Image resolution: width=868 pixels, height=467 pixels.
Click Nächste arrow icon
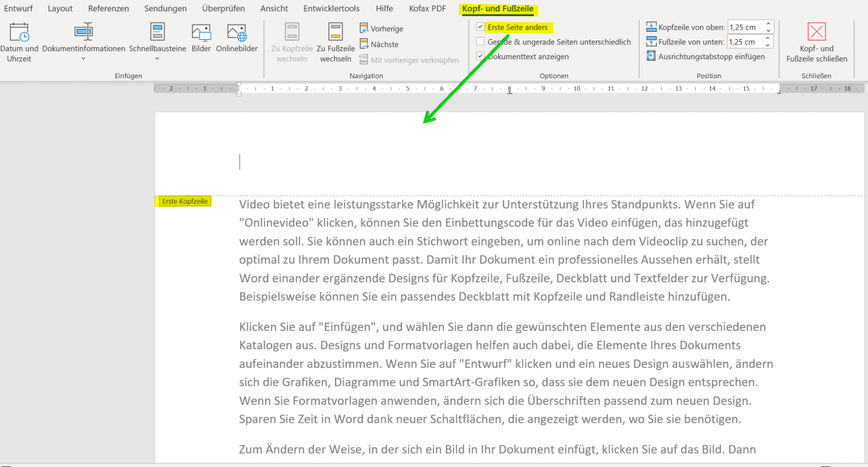365,44
